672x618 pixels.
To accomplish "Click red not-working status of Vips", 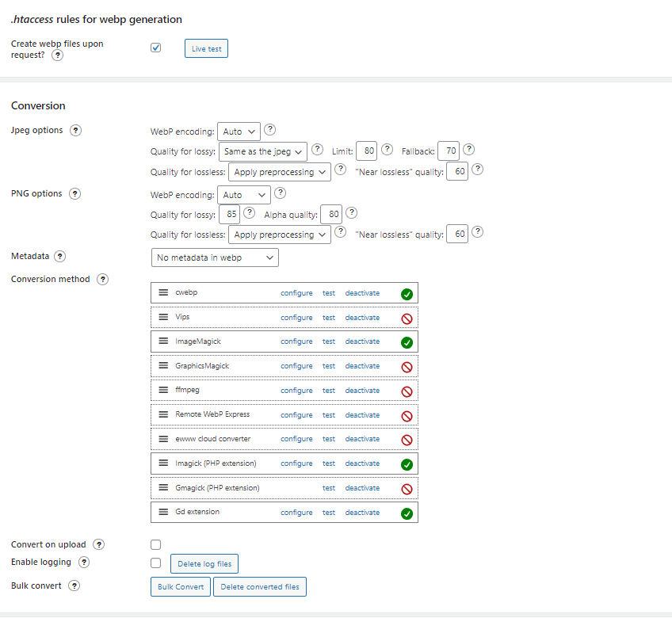I will (x=407, y=319).
